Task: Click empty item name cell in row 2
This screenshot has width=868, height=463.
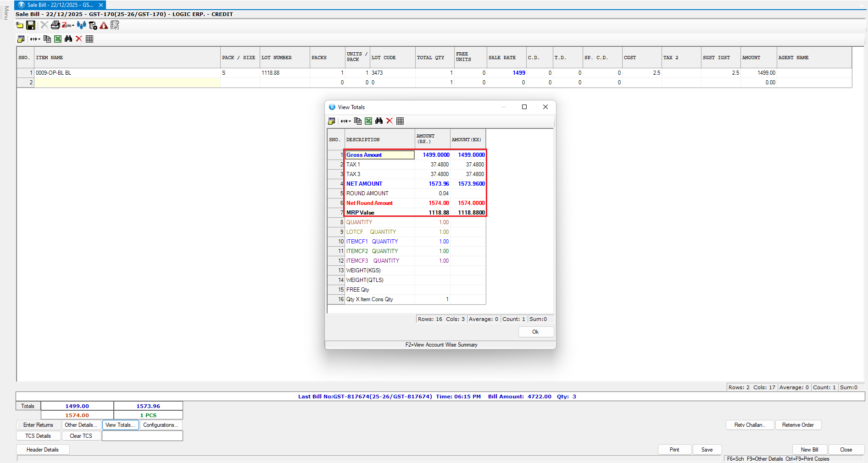Action: point(127,83)
